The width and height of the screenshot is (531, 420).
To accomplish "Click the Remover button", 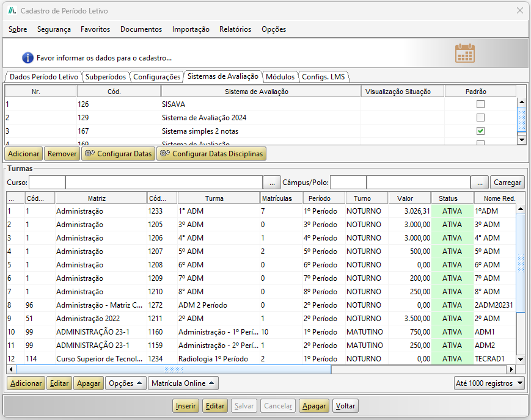I will tap(62, 154).
